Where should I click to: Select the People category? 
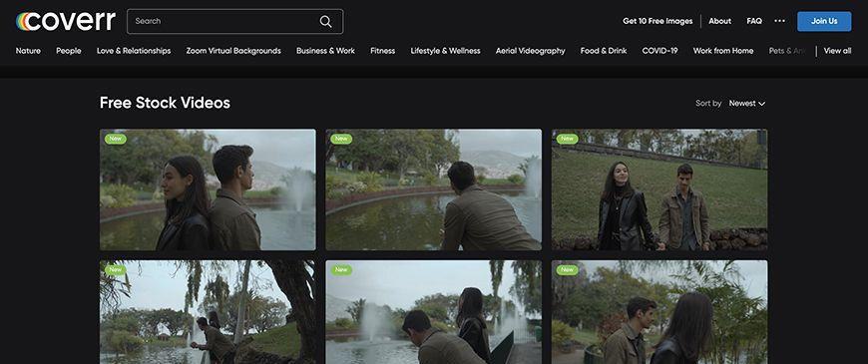(69, 51)
